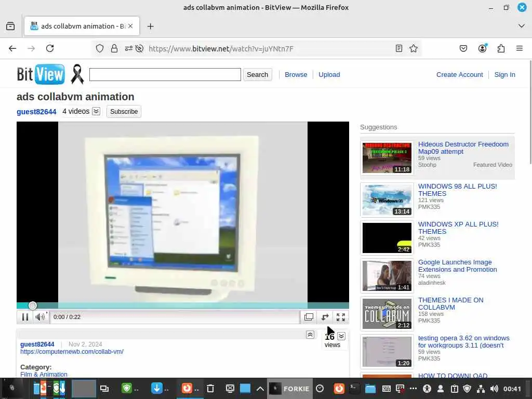532x399 pixels.
Task: Expand view stats with down chevron
Action: 341,336
